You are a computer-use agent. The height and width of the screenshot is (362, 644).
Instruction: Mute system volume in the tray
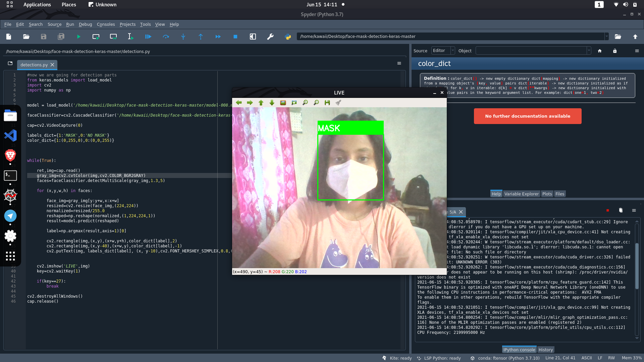click(x=626, y=5)
